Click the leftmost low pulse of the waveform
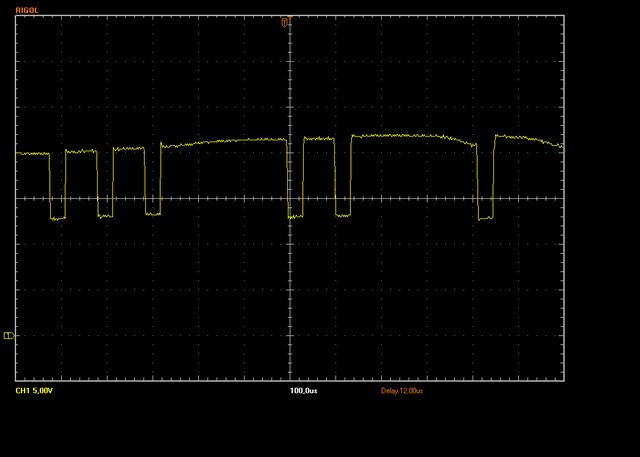 coord(57,216)
